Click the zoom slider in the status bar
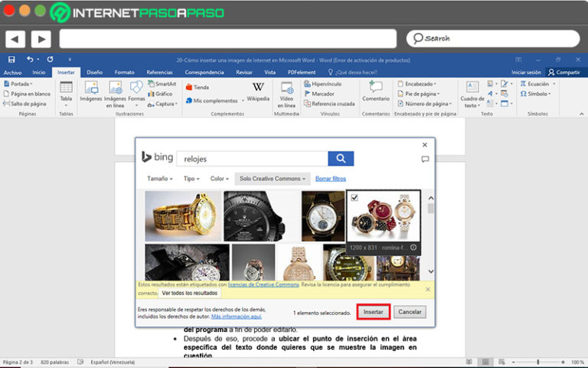Image resolution: width=588 pixels, height=368 pixels. pos(537,362)
